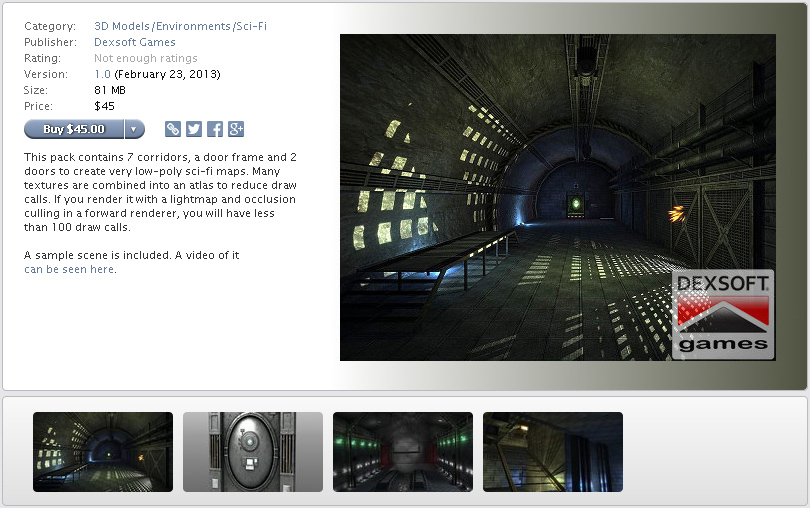Screen dimensions: 810x508
Task: Open the Environments category link
Action: (x=193, y=26)
